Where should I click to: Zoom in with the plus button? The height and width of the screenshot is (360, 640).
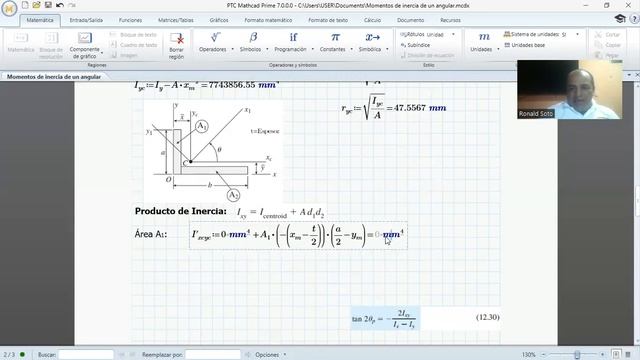coord(602,355)
